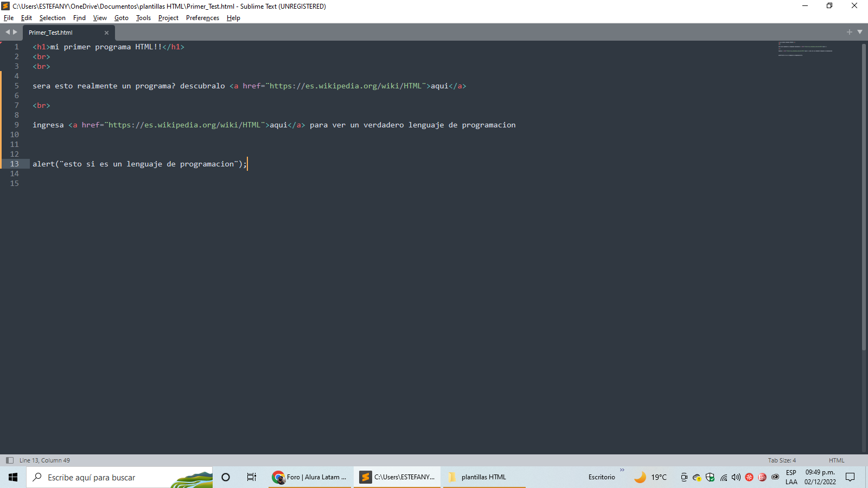Click the Line 13, Column 49 status text
This screenshot has width=868, height=488.
[x=44, y=460]
